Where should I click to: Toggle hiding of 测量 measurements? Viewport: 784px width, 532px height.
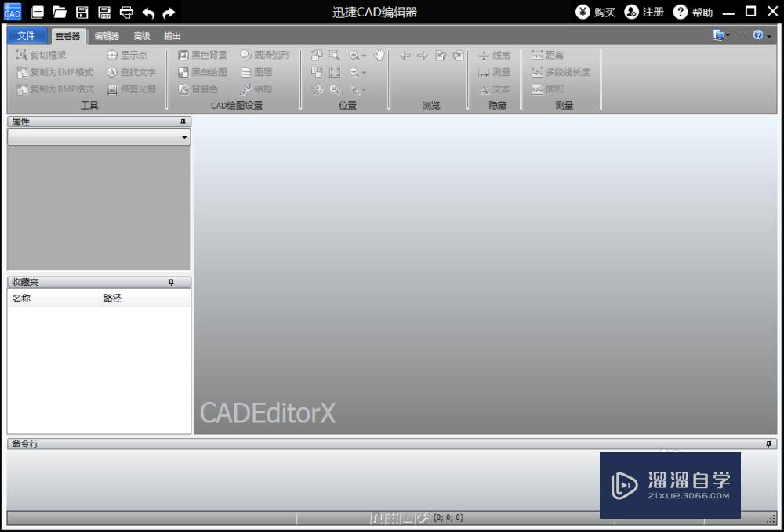(494, 72)
